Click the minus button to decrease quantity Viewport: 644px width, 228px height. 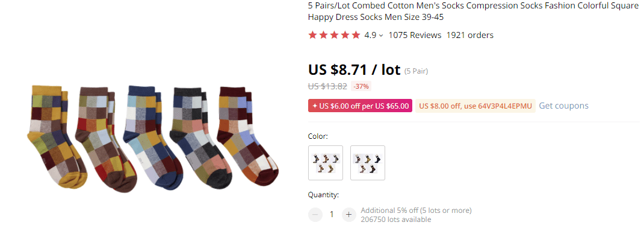[315, 214]
